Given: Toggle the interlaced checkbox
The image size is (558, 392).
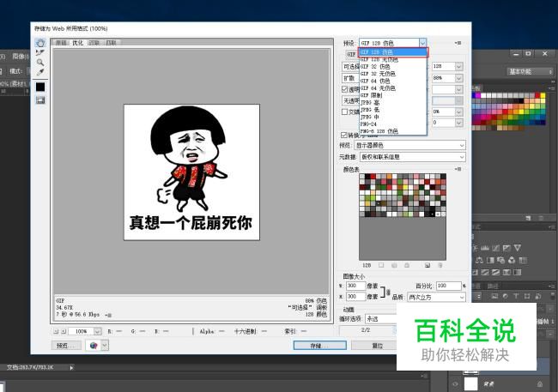Looking at the screenshot, I should (x=344, y=112).
